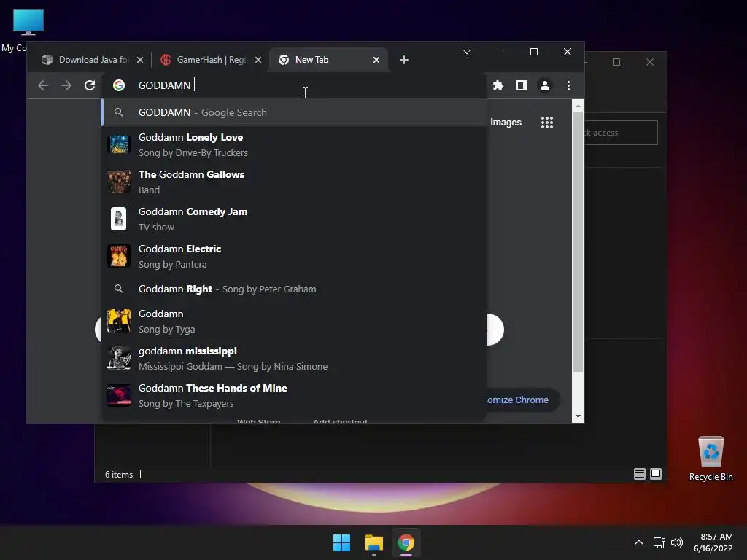Click the 6 items status bar text
747x560 pixels.
pyautogui.click(x=119, y=475)
